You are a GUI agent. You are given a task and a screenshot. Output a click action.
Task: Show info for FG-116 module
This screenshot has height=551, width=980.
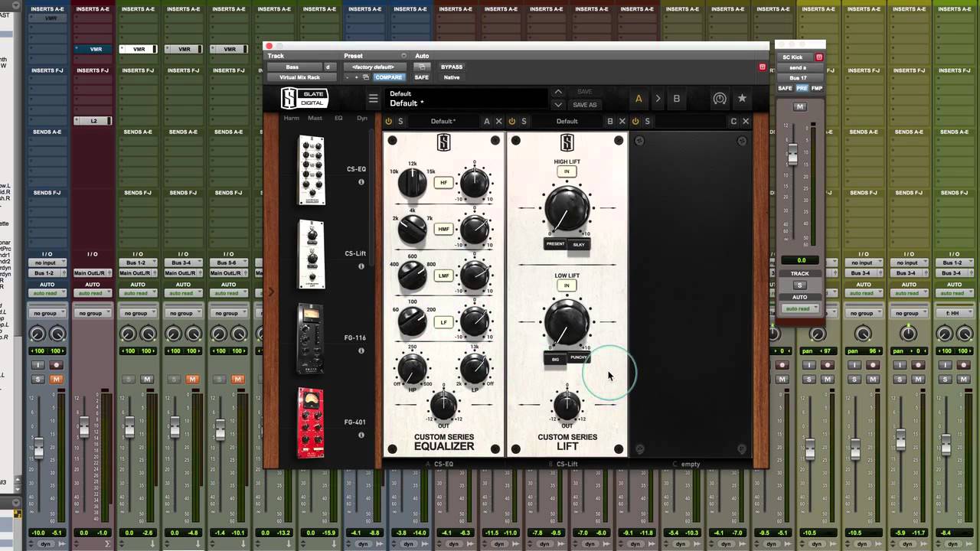point(361,350)
